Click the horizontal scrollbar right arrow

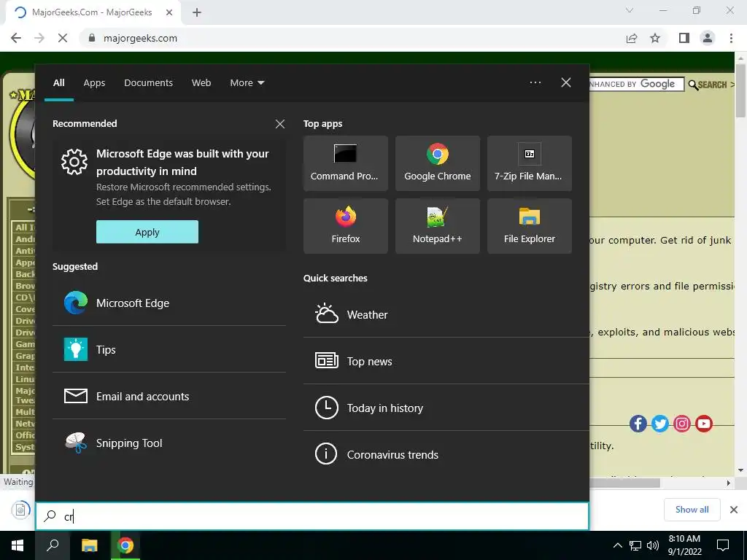coord(729,483)
